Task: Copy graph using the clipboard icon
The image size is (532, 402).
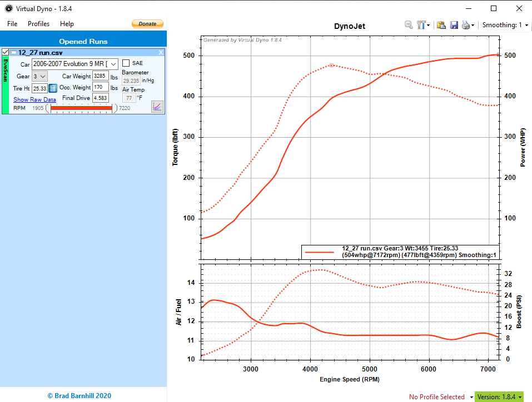Action: point(441,25)
